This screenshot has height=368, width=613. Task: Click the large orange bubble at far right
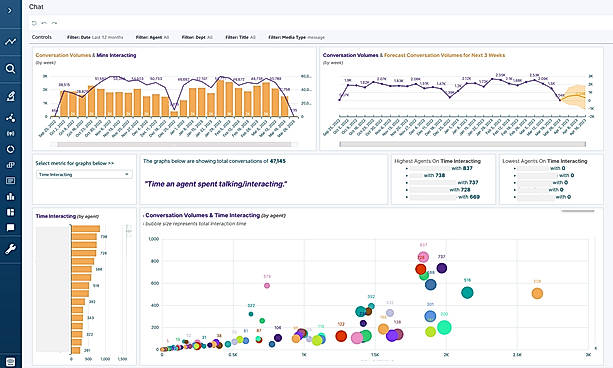coord(537,293)
